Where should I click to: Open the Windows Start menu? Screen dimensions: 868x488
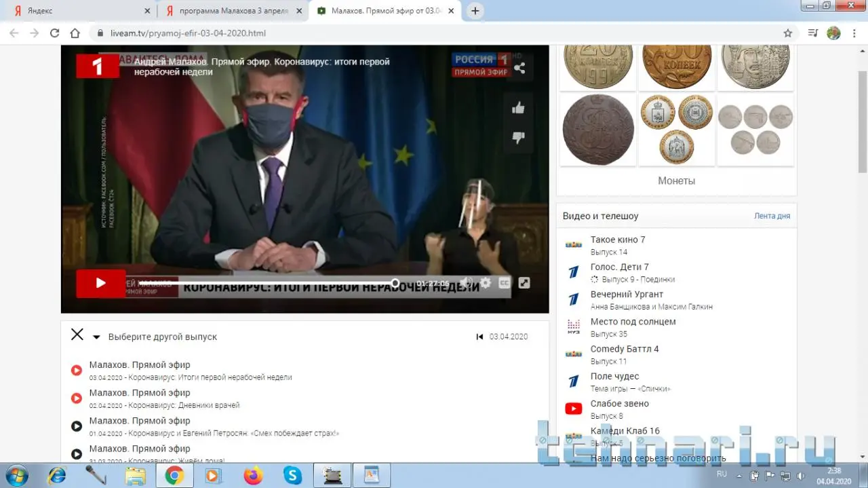click(17, 475)
